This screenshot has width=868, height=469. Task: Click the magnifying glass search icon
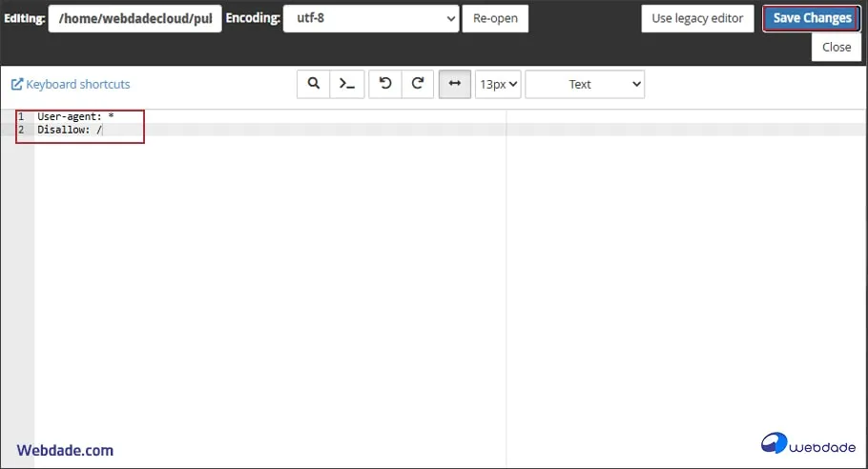pyautogui.click(x=313, y=84)
